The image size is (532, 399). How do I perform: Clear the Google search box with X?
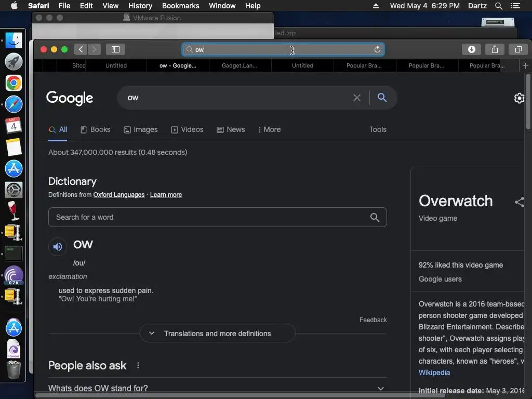point(357,98)
